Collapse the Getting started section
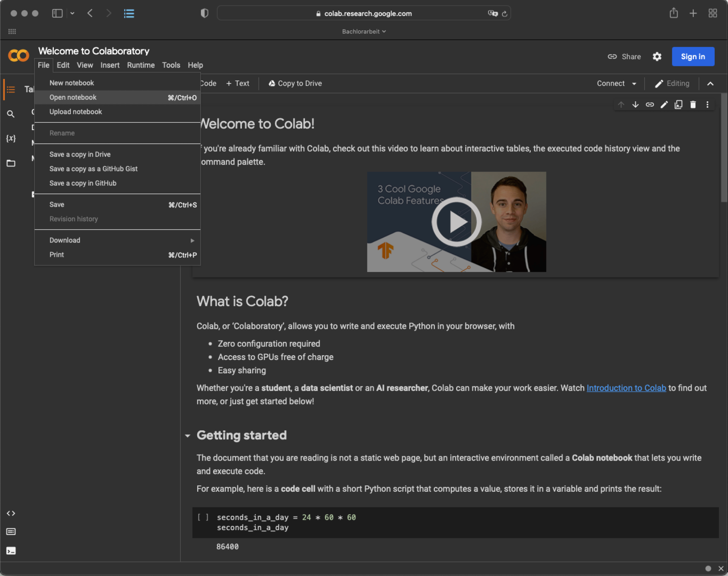Image resolution: width=728 pixels, height=576 pixels. pos(187,436)
